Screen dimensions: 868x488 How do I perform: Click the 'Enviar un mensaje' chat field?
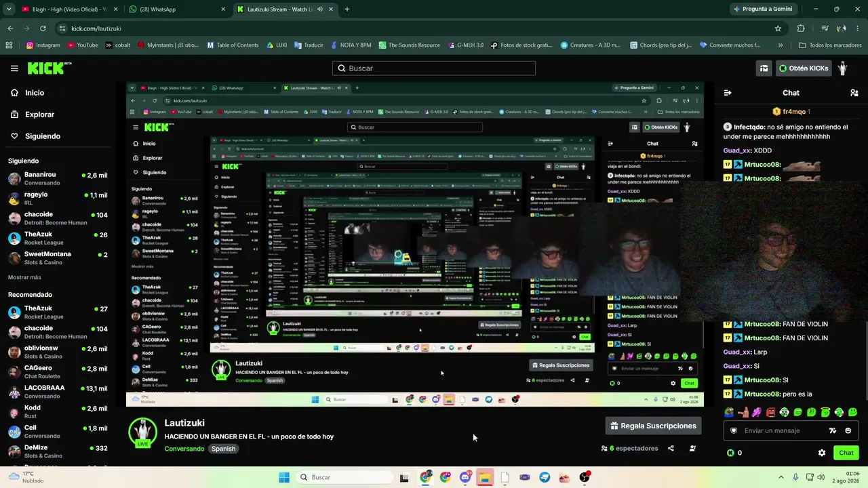(790, 430)
